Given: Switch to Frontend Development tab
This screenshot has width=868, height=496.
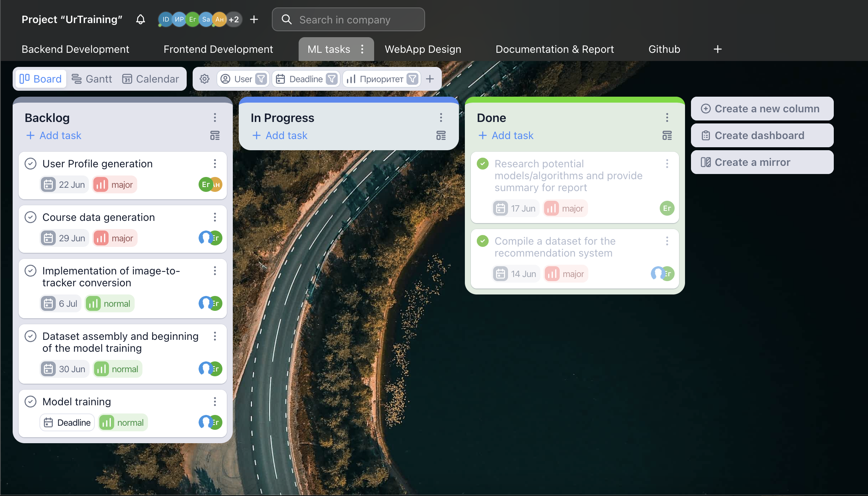Looking at the screenshot, I should (x=218, y=49).
